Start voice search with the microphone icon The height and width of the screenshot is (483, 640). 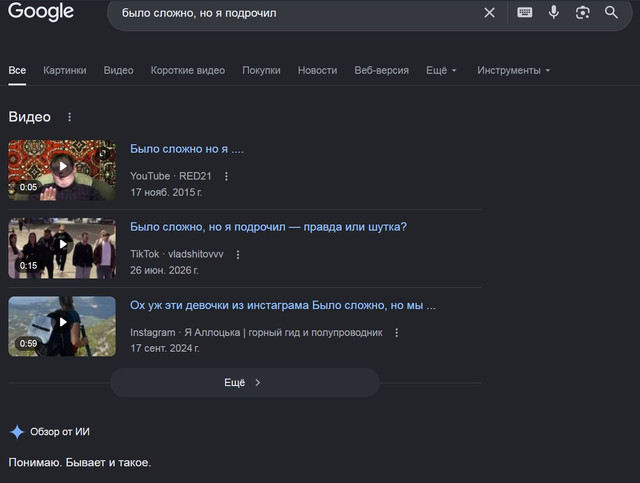(553, 13)
